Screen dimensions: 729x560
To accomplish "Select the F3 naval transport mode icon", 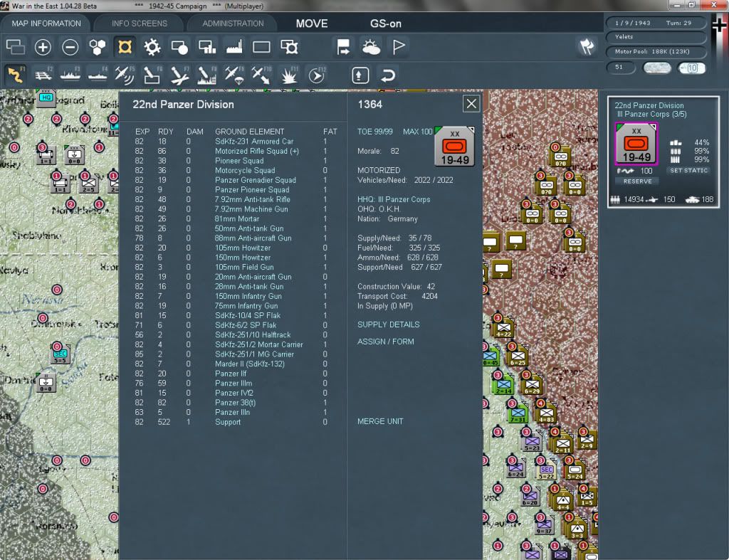I will 70,75.
